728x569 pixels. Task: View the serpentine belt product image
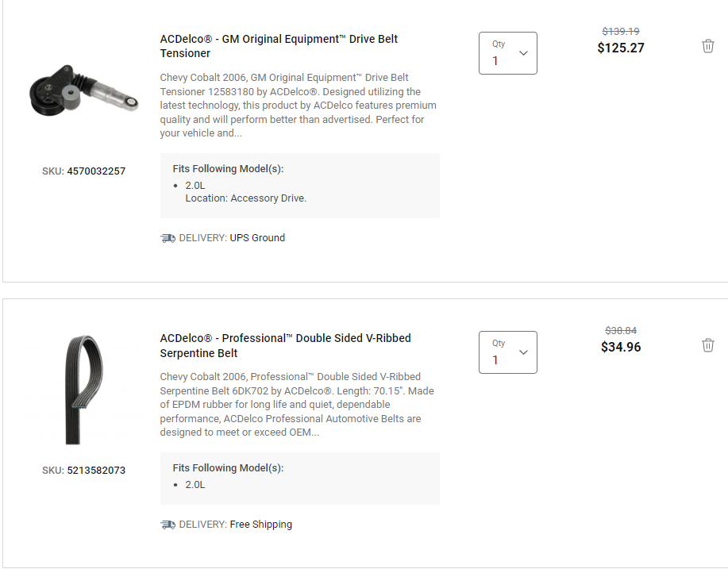click(x=83, y=389)
